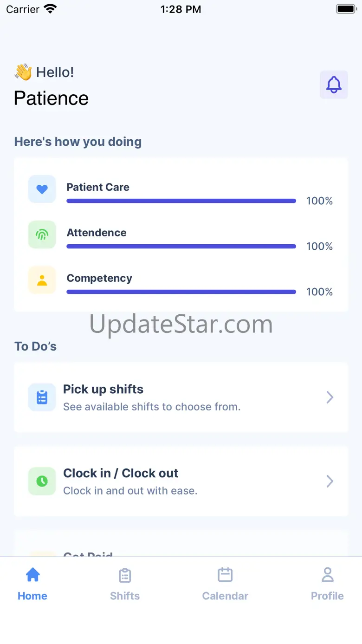Viewport: 362px width, 644px height.
Task: Click the Patient Care progress bar
Action: [181, 201]
